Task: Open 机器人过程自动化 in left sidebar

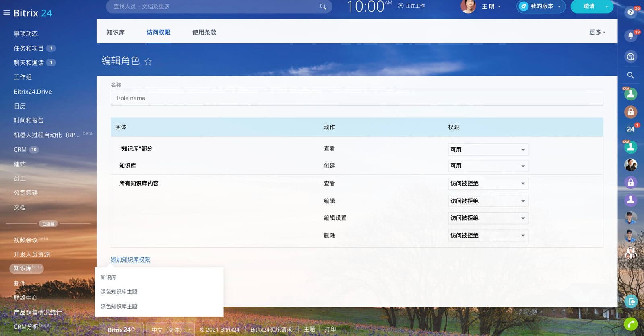Action: (47, 135)
